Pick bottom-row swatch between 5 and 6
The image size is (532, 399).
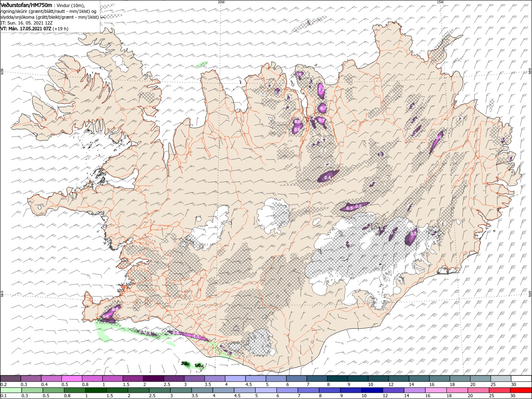pos(266,390)
